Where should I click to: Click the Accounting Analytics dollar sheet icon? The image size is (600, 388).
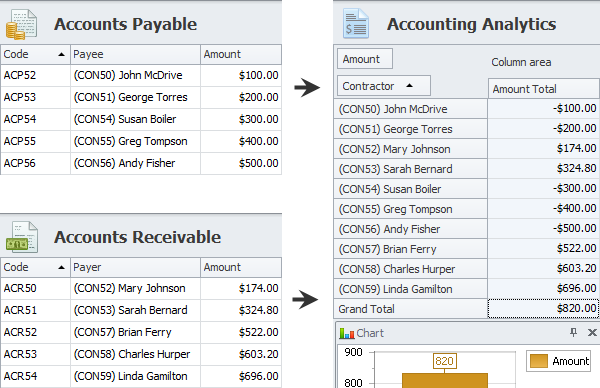coord(356,24)
